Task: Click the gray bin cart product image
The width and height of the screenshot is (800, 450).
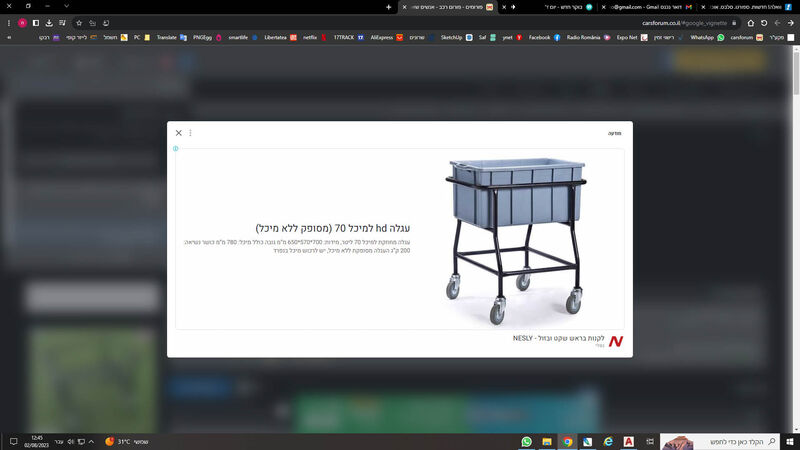Action: pos(515,240)
